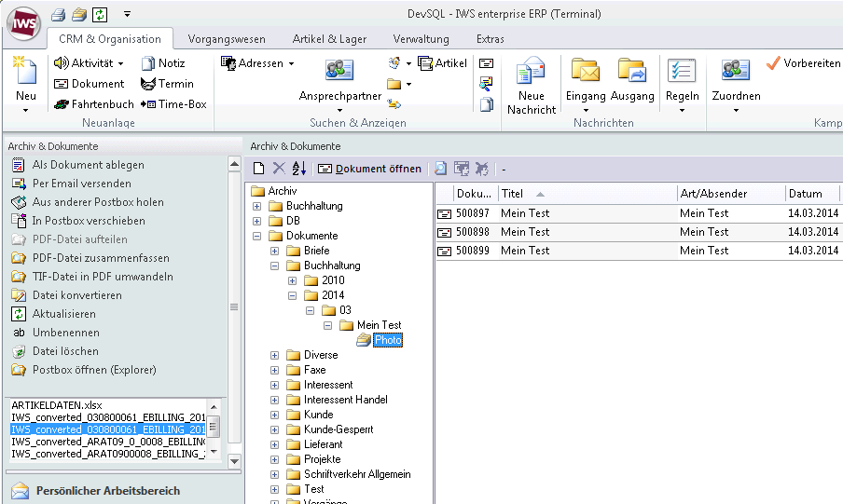Create a new Time-Box entry
The width and height of the screenshot is (843, 504).
pyautogui.click(x=173, y=104)
